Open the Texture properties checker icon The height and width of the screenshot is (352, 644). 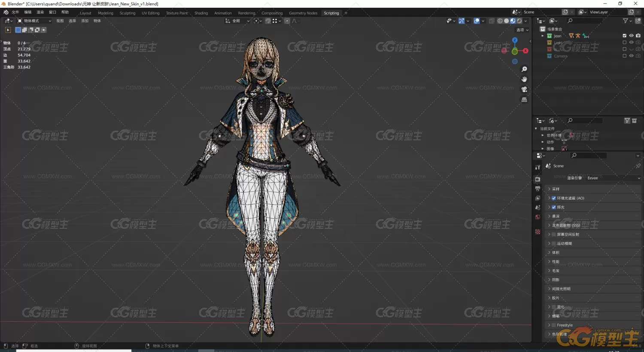[538, 232]
